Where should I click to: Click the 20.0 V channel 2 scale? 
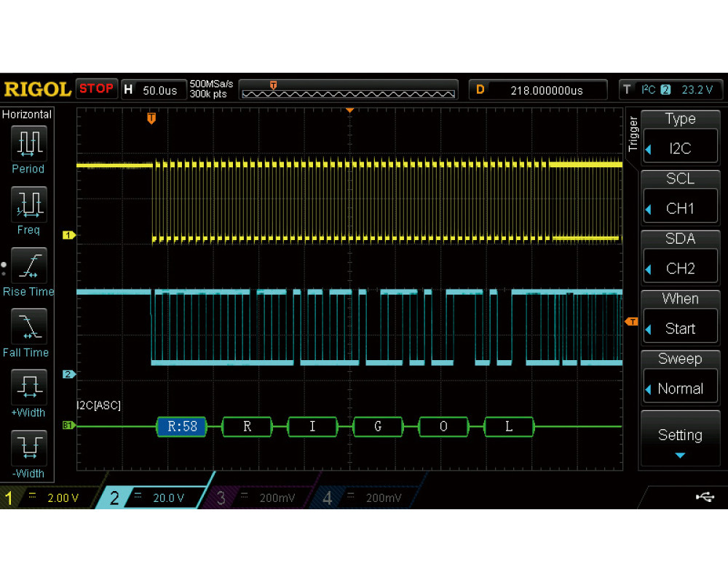(169, 498)
